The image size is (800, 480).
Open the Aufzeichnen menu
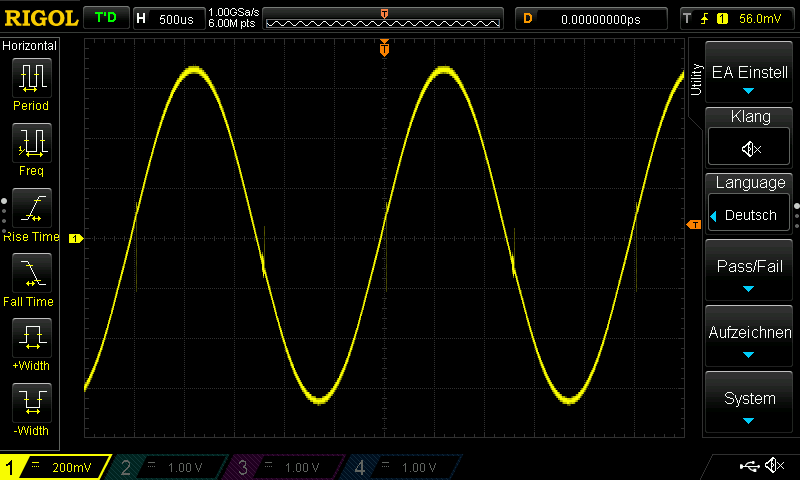tap(749, 338)
